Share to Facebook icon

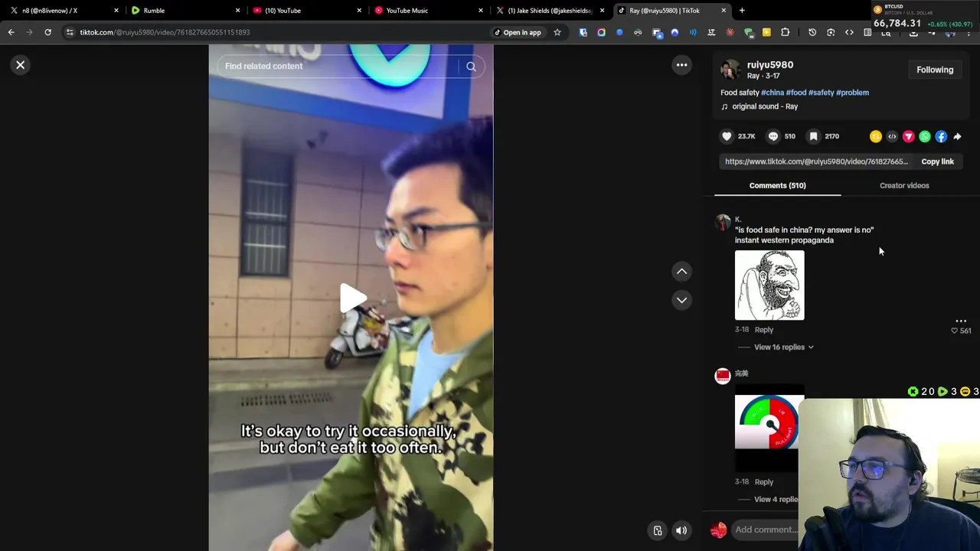pyautogui.click(x=941, y=136)
